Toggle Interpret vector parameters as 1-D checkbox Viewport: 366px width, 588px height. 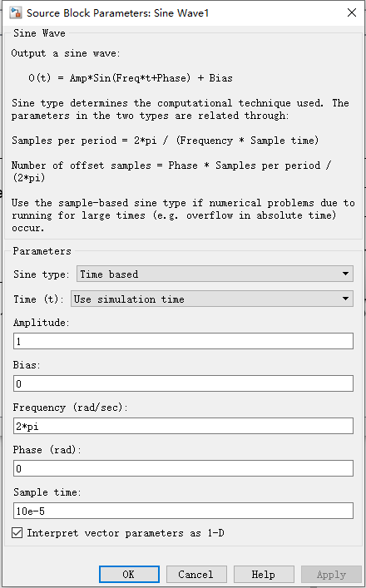pyautogui.click(x=17, y=533)
